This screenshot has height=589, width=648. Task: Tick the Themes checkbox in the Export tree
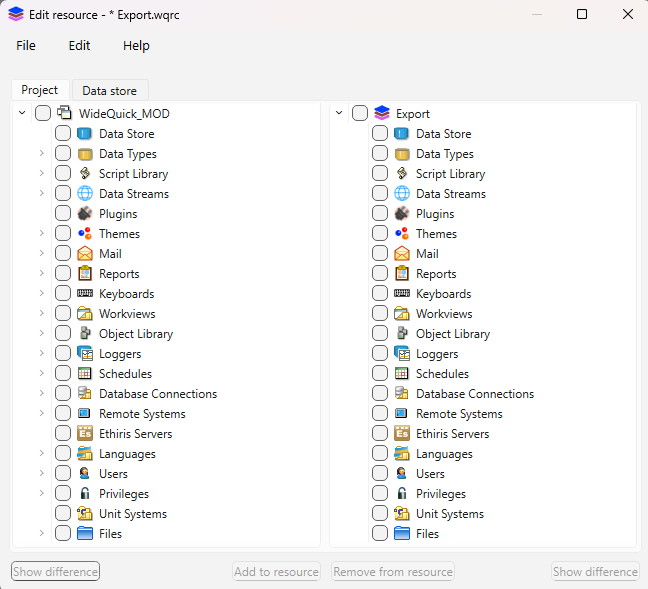click(x=380, y=233)
